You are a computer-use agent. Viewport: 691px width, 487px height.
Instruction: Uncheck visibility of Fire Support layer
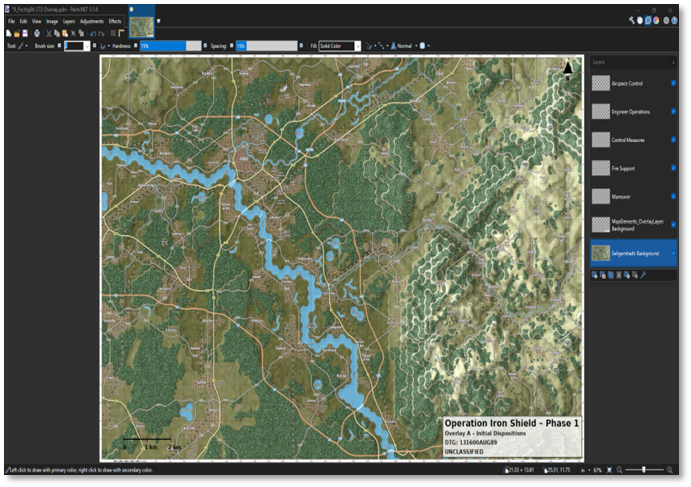tap(673, 168)
